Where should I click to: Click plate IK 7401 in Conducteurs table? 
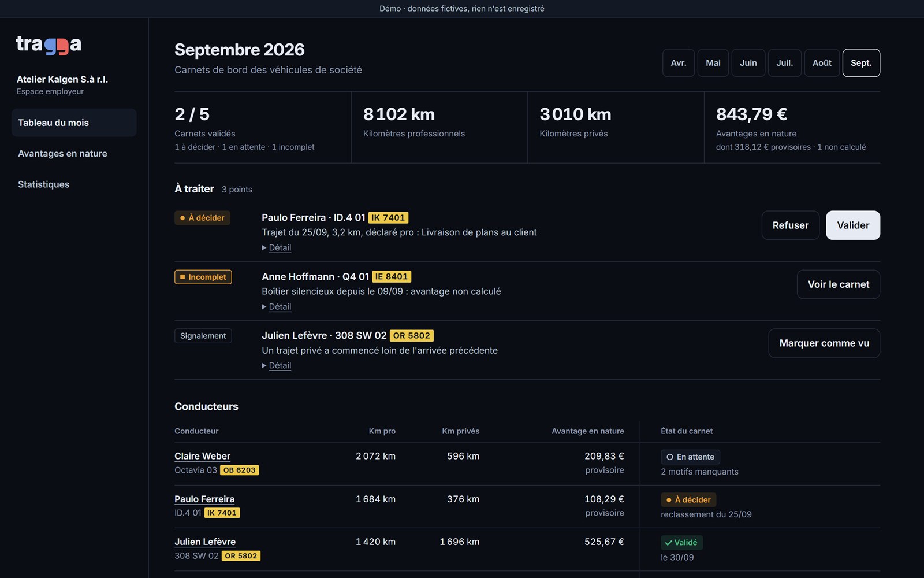(222, 513)
